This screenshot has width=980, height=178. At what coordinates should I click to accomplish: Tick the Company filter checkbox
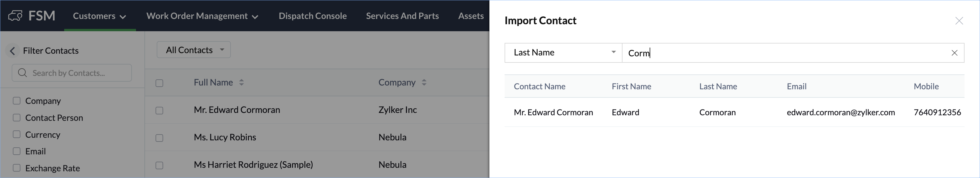(x=17, y=101)
